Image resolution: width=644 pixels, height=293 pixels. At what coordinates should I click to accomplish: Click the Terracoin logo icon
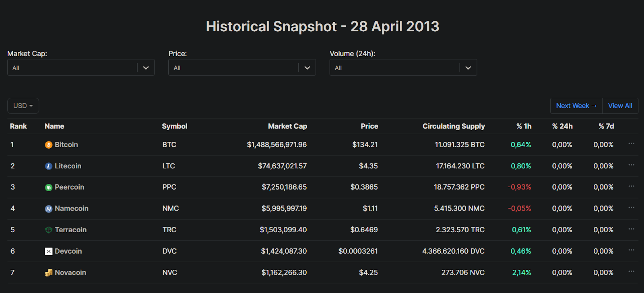point(49,230)
